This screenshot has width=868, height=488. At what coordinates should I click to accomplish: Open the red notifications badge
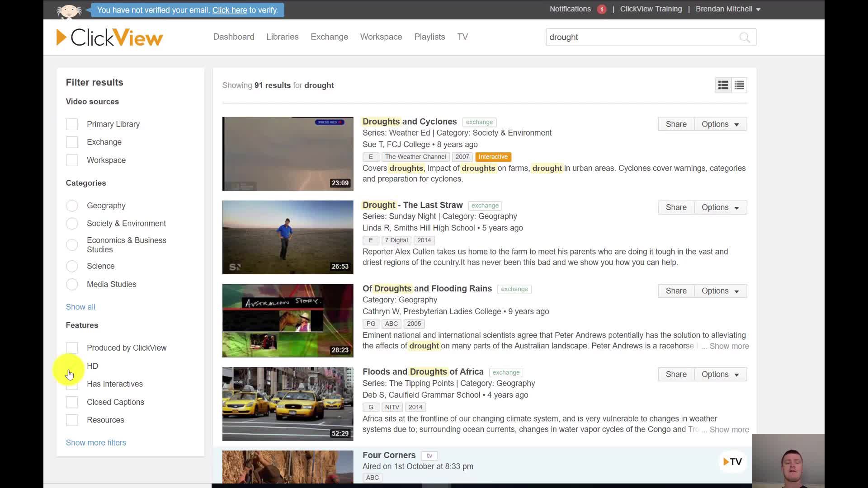pos(601,9)
